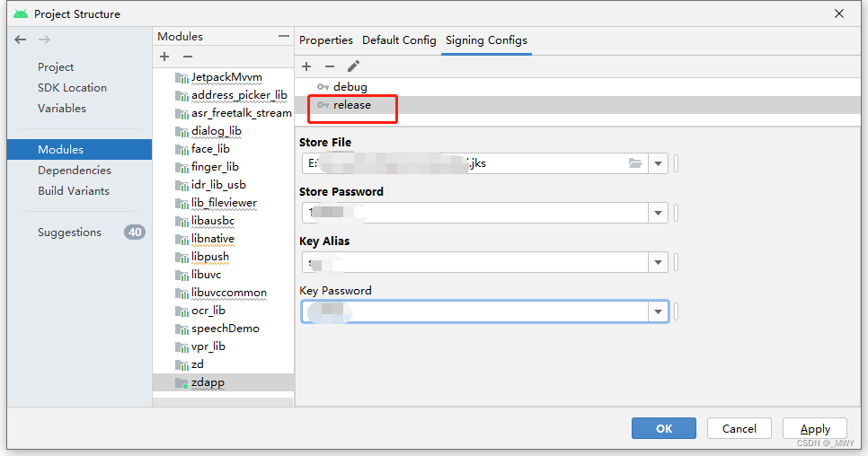Viewport: 868px width, 456px height.
Task: Open the Key Password dropdown arrow
Action: point(659,311)
